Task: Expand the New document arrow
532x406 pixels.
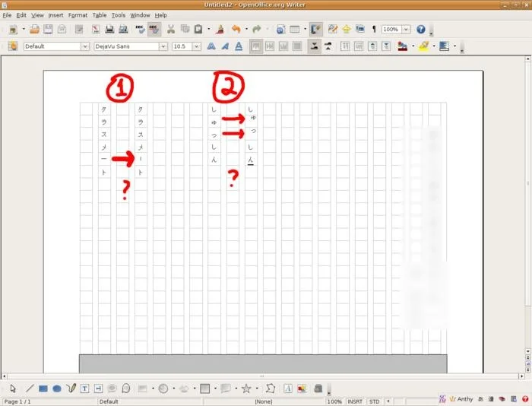Action: coord(24,30)
